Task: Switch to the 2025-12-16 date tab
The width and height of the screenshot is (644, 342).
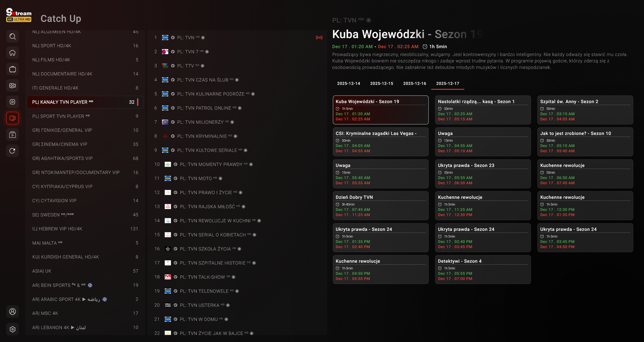Action: pyautogui.click(x=415, y=83)
